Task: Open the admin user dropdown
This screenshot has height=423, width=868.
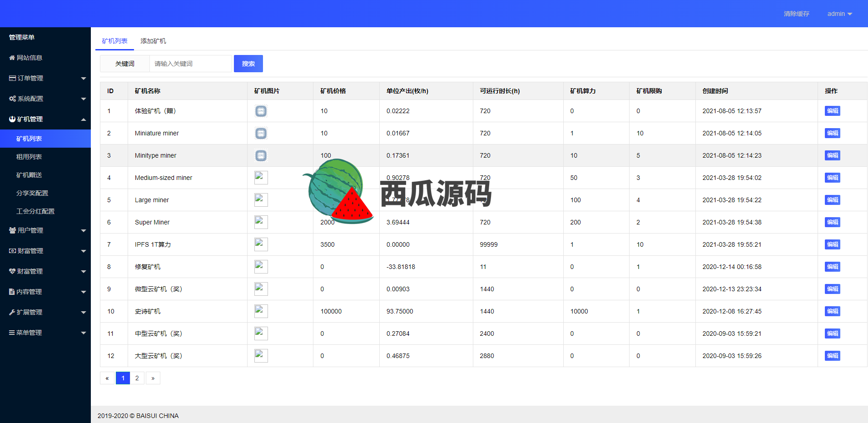Action: point(839,14)
